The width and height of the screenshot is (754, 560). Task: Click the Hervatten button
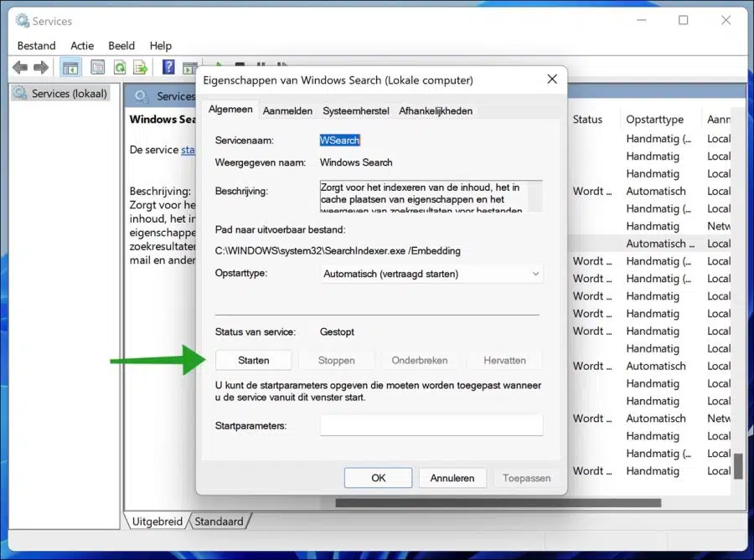(x=504, y=360)
